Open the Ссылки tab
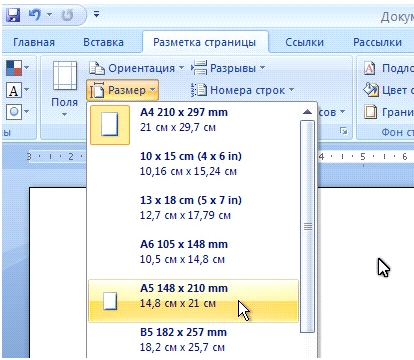 [304, 42]
